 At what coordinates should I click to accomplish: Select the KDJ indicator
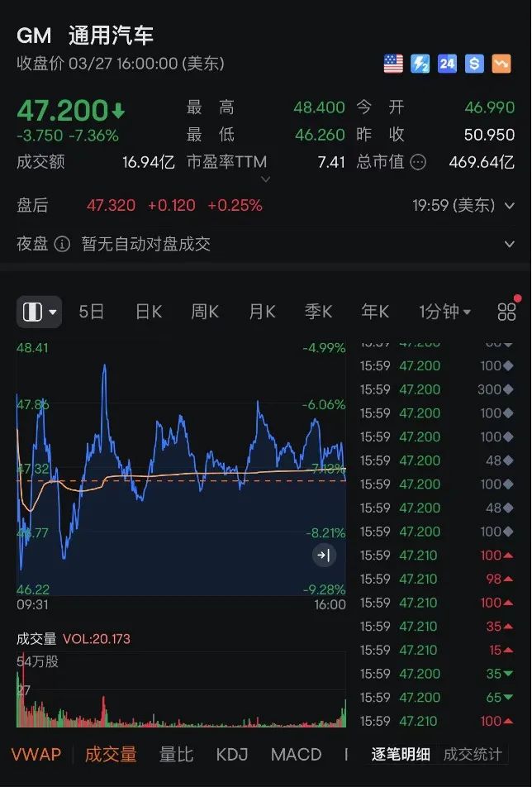[x=231, y=755]
